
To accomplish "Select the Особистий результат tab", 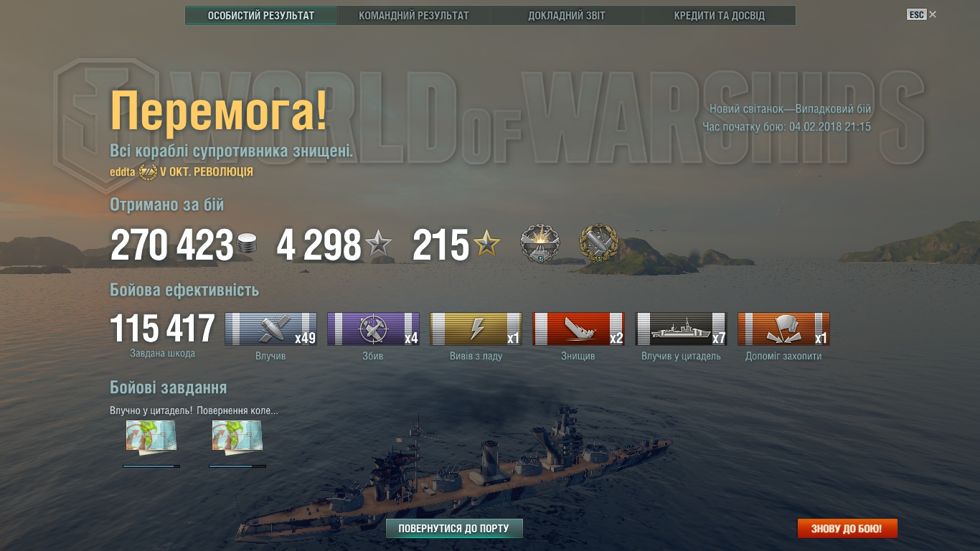I will tap(261, 15).
